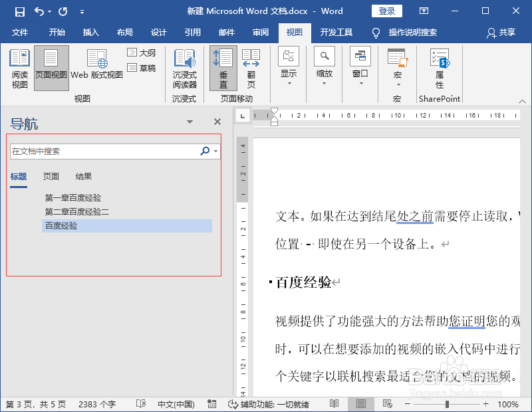The image size is (532, 412).
Task: Switch to the 审阅 ribbon tab
Action: click(x=260, y=32)
